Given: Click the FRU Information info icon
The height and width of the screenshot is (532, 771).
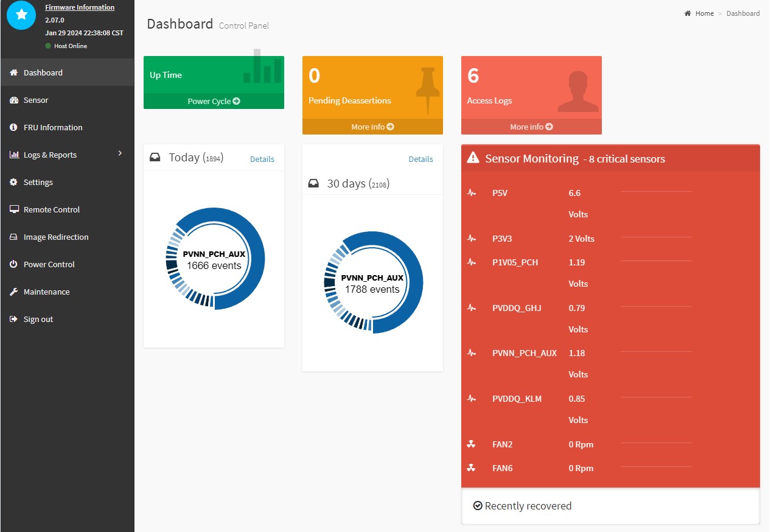Looking at the screenshot, I should pos(13,128).
